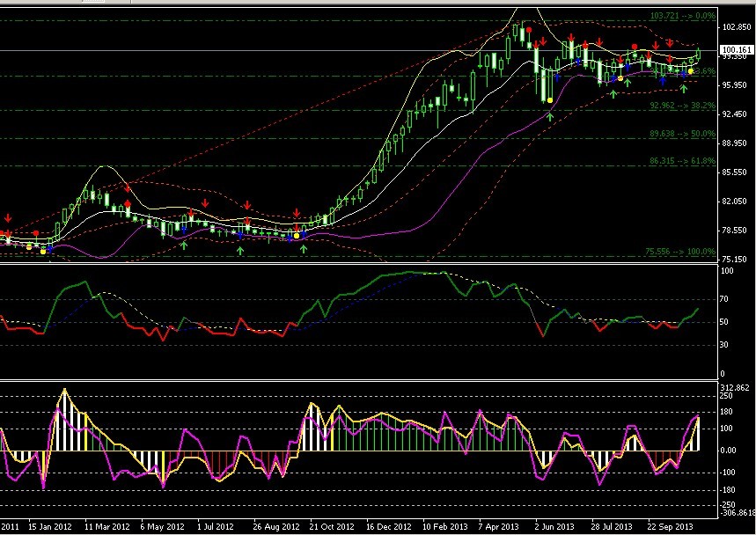Select the 95.950 price axis value
Viewport: 756px width, 535px height.
click(735, 85)
